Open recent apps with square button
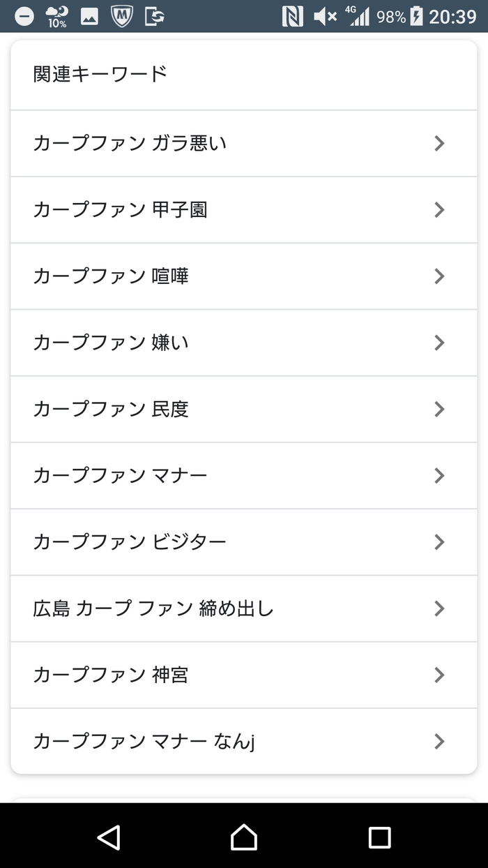 pyautogui.click(x=379, y=837)
